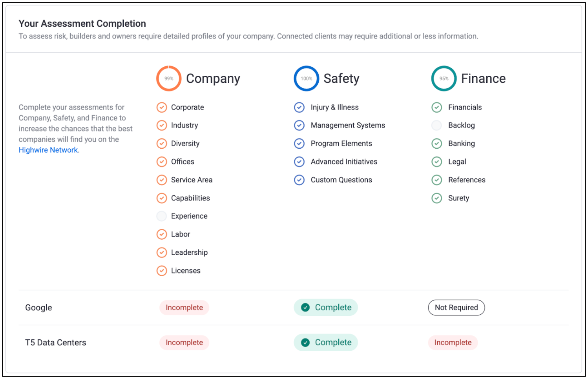Viewport: 588px width, 379px height.
Task: Click the empty status circle beside Experience
Action: pyautogui.click(x=161, y=216)
